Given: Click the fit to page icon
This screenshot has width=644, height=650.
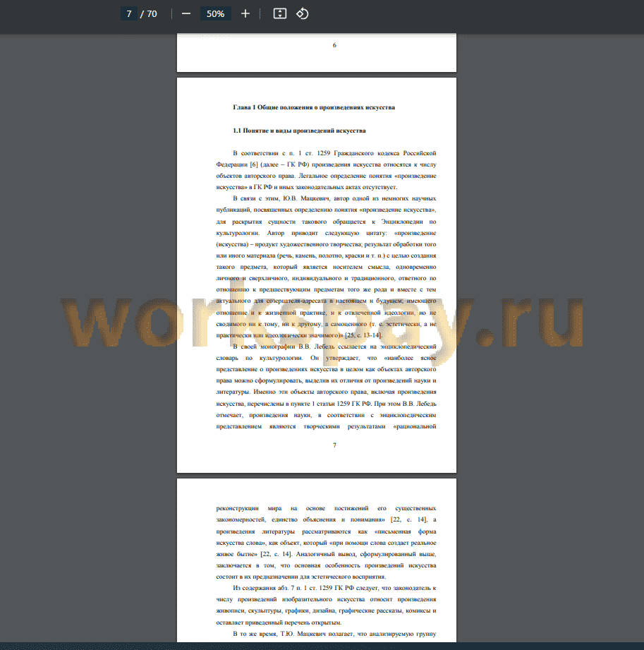Looking at the screenshot, I should pyautogui.click(x=280, y=13).
